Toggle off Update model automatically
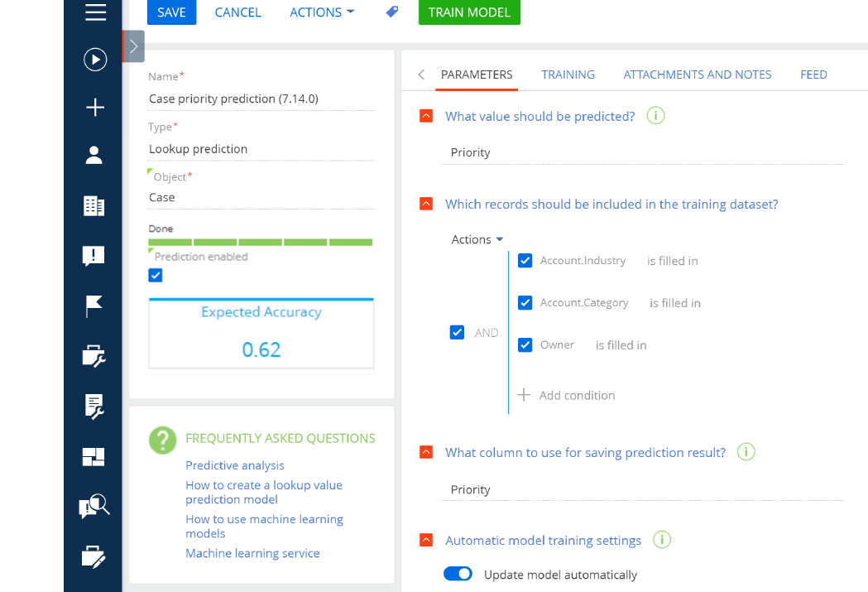The image size is (868, 592). [x=458, y=574]
